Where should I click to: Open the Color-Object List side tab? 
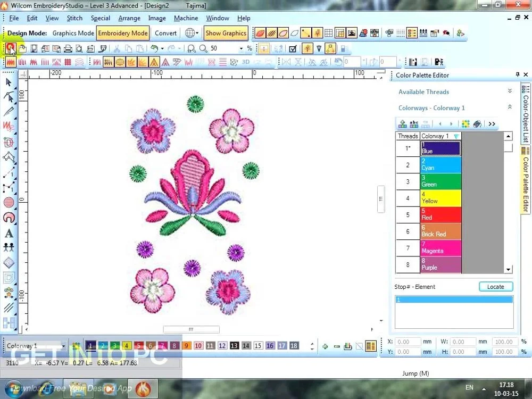(x=526, y=114)
